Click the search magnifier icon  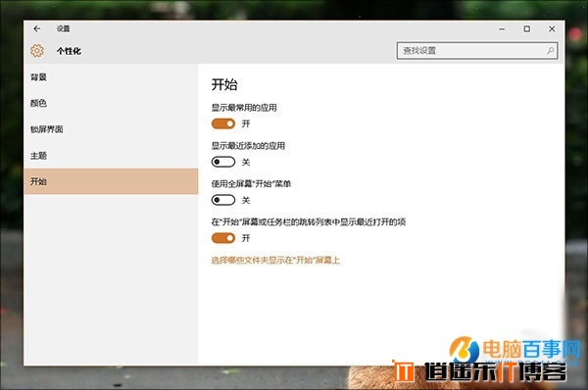point(550,50)
